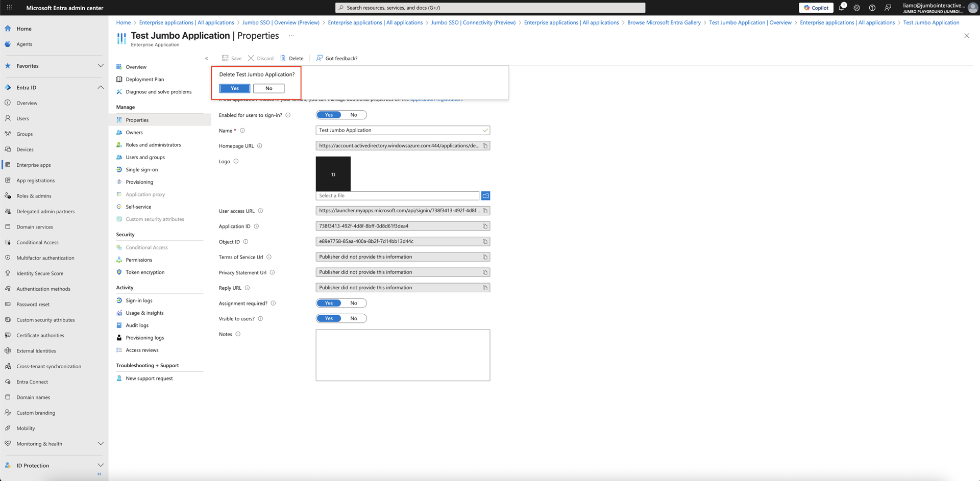Screen dimensions: 980x481
Task: Collapse the left navigation sidebar
Action: [x=100, y=474]
